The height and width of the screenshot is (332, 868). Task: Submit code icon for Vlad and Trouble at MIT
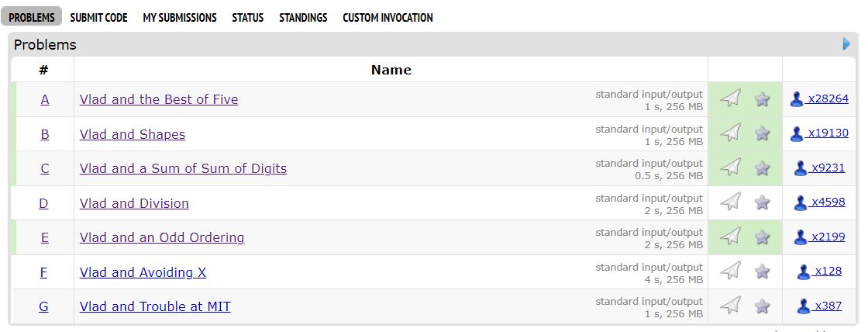pyautogui.click(x=730, y=305)
